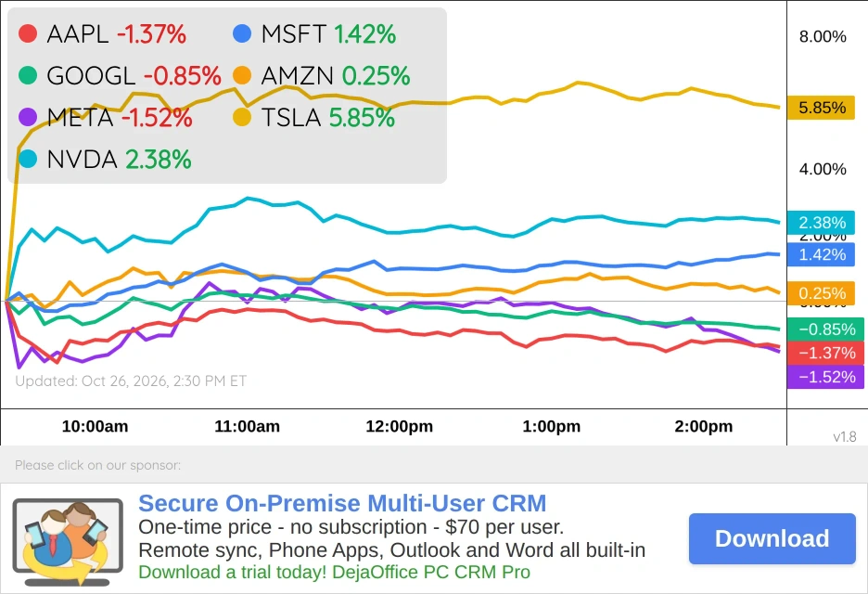Click the Download button in sponsor ad
868x594 pixels.
coord(772,538)
